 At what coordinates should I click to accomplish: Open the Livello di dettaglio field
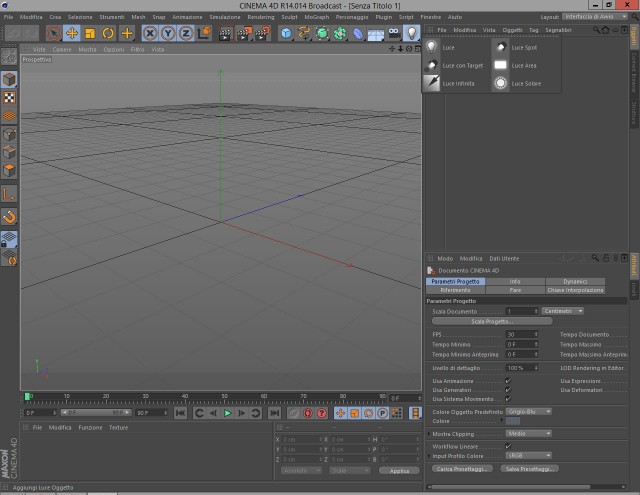point(522,368)
